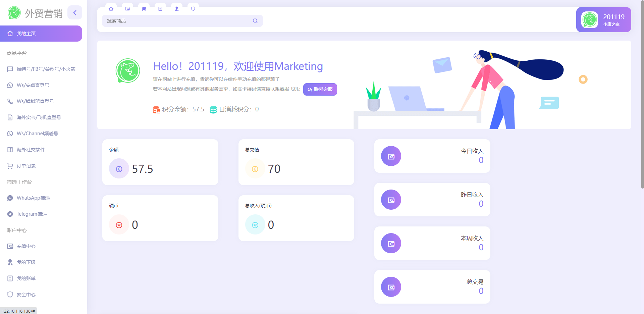Viewport: 644px width, 314px height.
Task: Click the member badge icon in top navigation
Action: pos(177,8)
